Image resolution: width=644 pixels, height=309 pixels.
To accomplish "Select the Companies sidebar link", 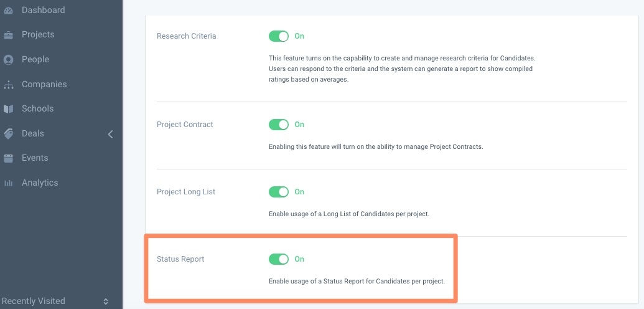I will coord(44,84).
